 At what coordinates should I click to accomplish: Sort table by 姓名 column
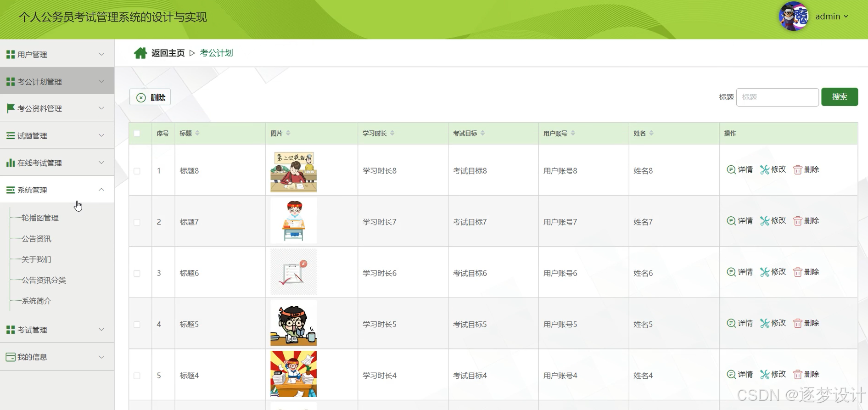tap(651, 133)
